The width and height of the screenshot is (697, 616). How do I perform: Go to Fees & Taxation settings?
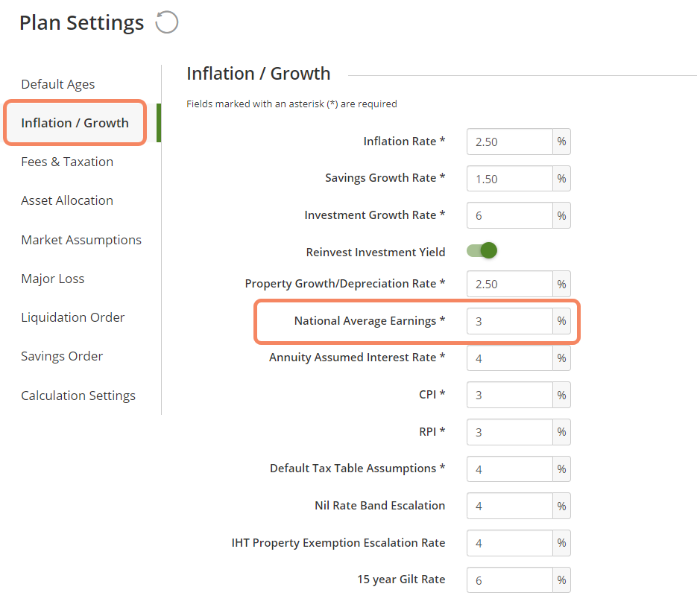pos(67,162)
